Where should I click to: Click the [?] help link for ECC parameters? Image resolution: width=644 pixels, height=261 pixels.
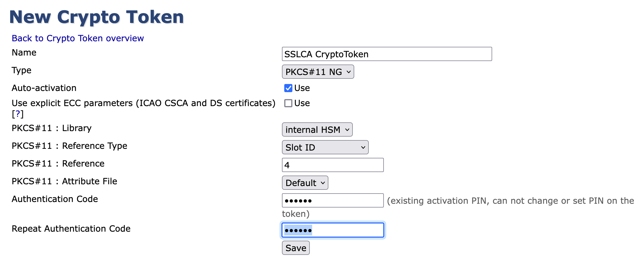point(17,114)
